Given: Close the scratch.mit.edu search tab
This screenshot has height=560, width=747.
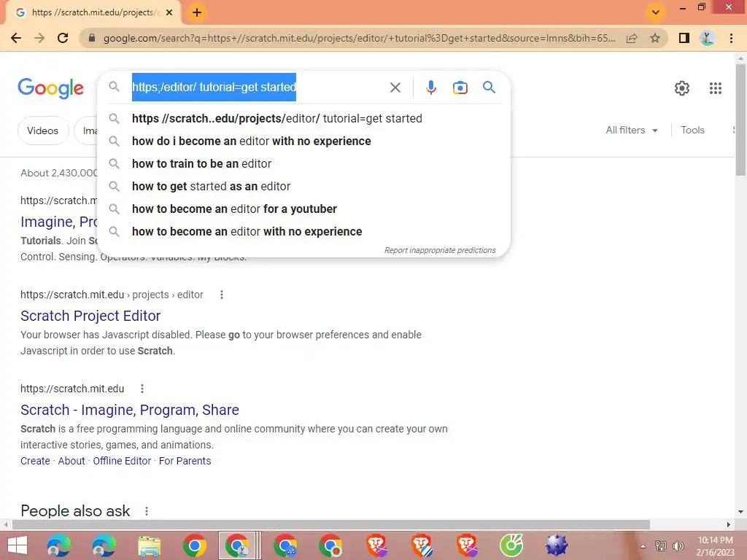Looking at the screenshot, I should [x=169, y=12].
